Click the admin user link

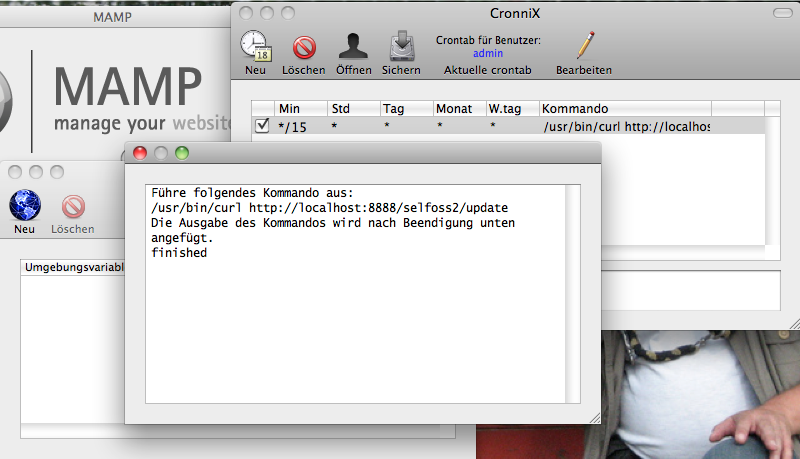488,53
